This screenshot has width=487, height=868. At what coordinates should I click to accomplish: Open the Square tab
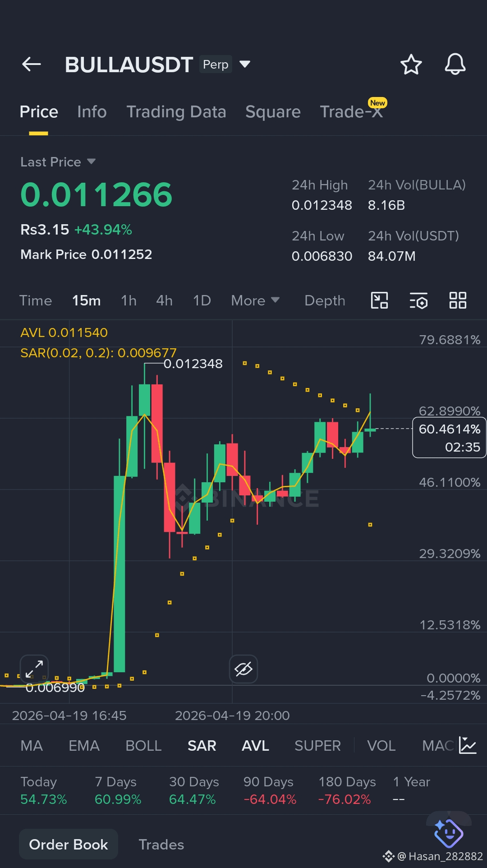[x=273, y=112]
